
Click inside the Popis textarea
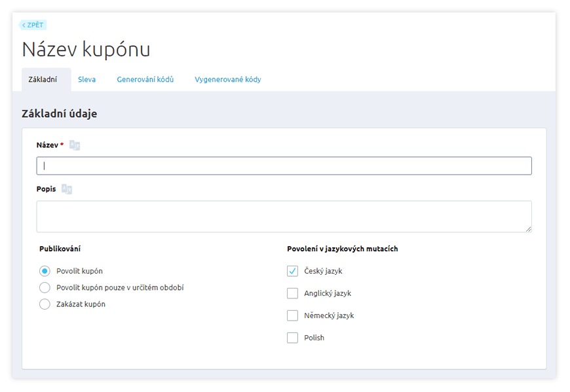284,216
